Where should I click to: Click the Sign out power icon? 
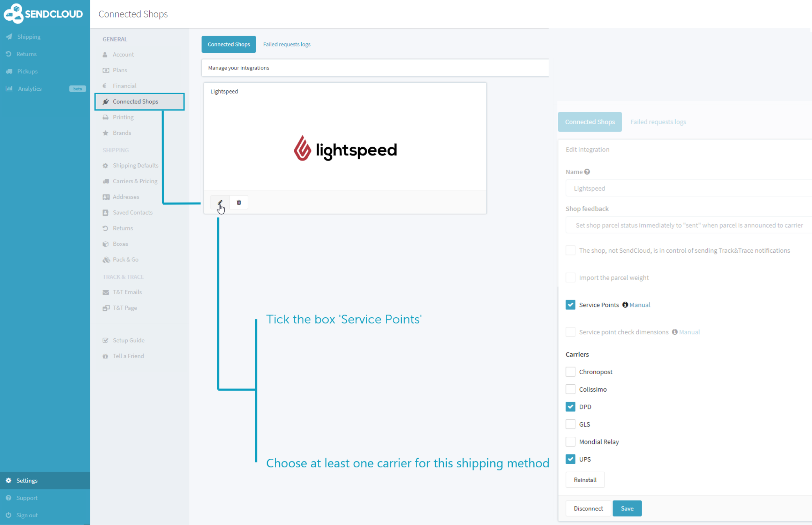click(9, 515)
